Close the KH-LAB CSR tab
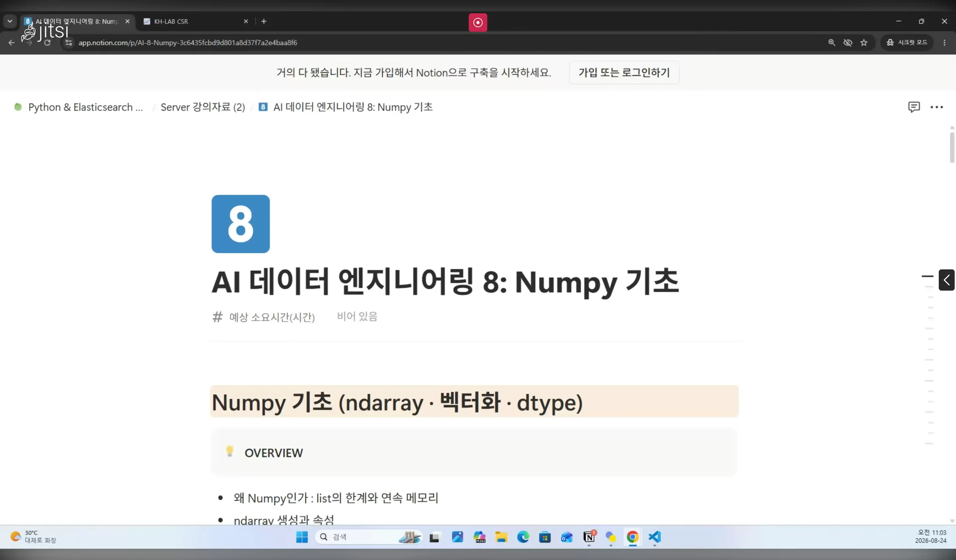The height and width of the screenshot is (560, 956). (x=246, y=21)
